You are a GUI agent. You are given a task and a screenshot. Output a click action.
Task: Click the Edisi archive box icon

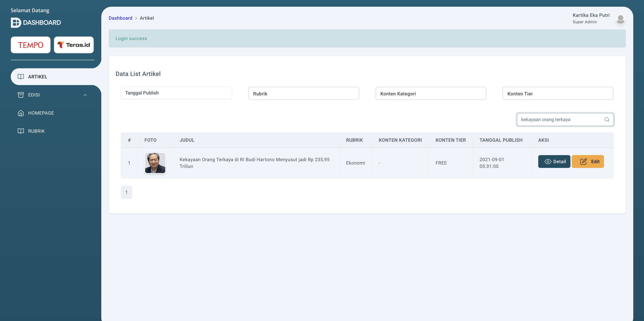pyautogui.click(x=21, y=95)
